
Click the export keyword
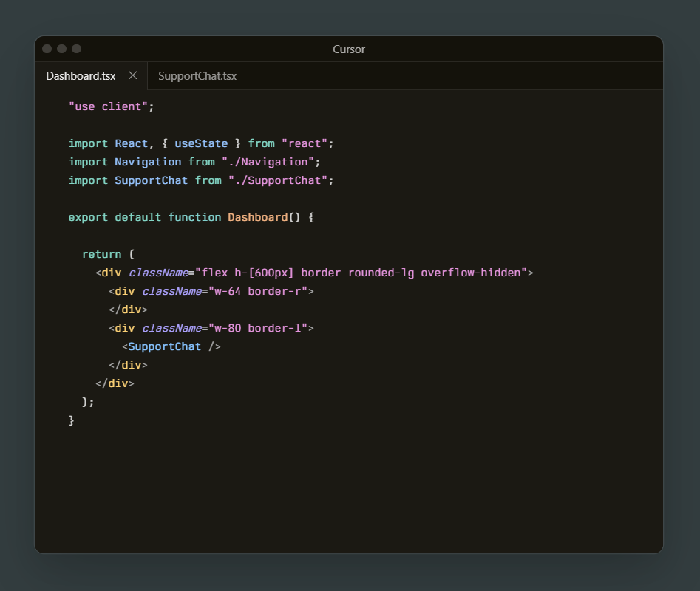88,217
